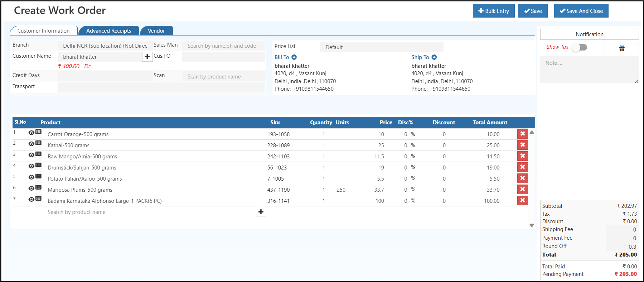Screen dimensions: 644x282
Task: Delete the Badami Karnataka Alphonso line
Action: click(x=523, y=200)
